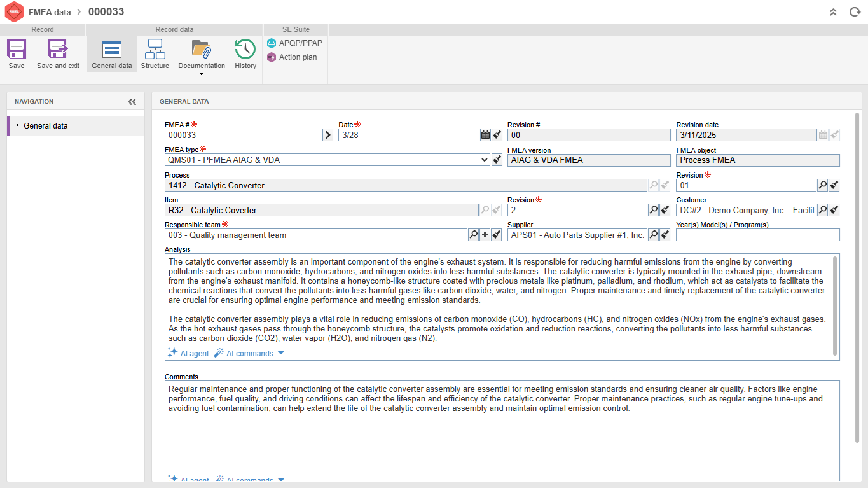Image resolution: width=868 pixels, height=488 pixels.
Task: Clear the process Revision 01 field
Action: (834, 185)
